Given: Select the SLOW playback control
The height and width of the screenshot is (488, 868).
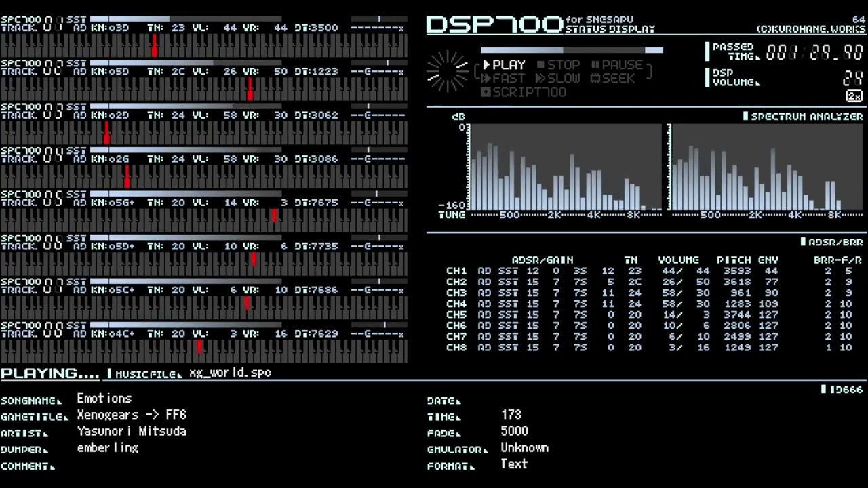Looking at the screenshot, I should pos(558,79).
